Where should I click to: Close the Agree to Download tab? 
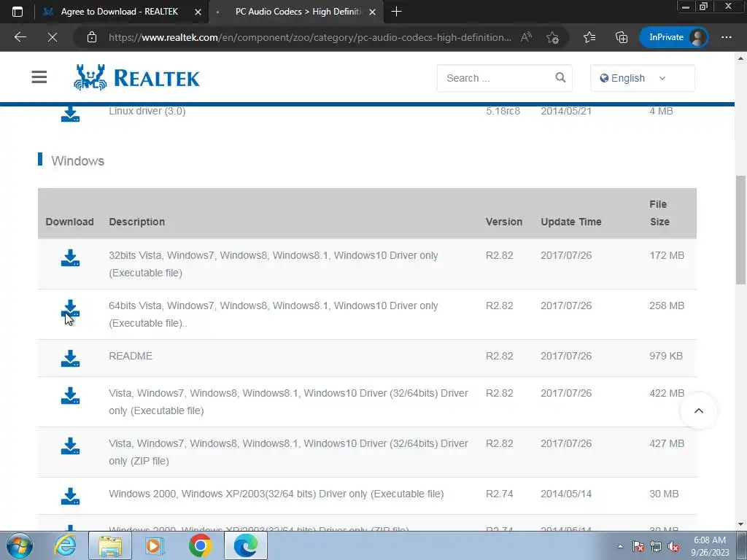coord(198,12)
